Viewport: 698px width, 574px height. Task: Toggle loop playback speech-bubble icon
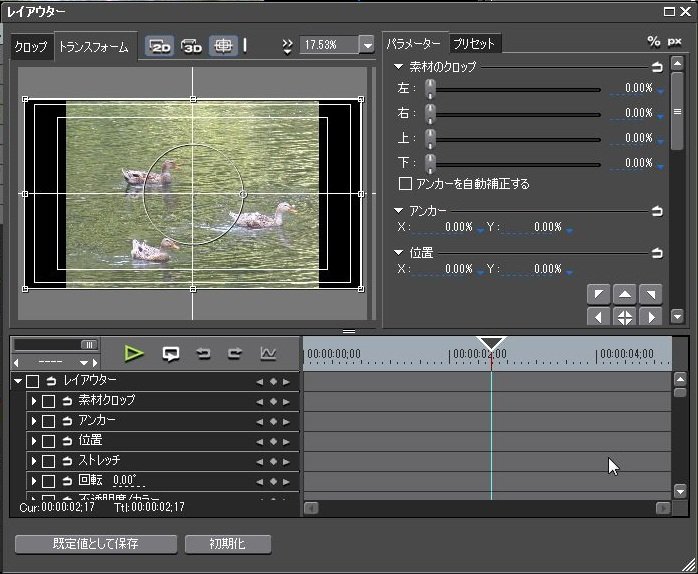click(171, 353)
